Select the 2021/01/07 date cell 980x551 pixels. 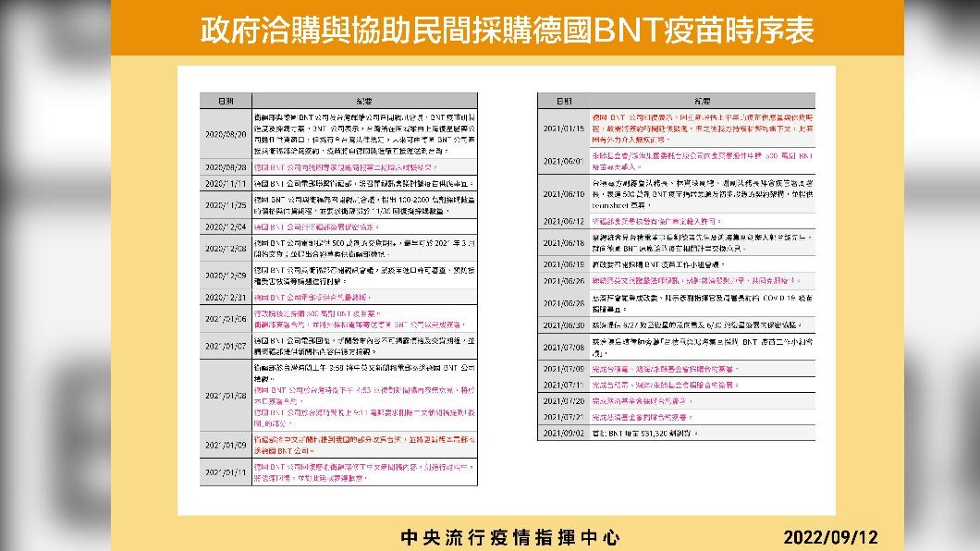coord(226,346)
